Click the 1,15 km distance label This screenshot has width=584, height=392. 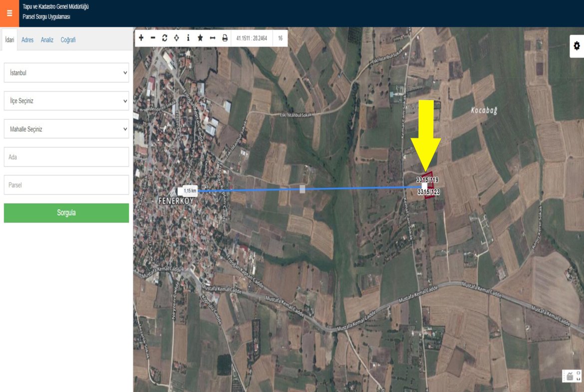point(190,191)
